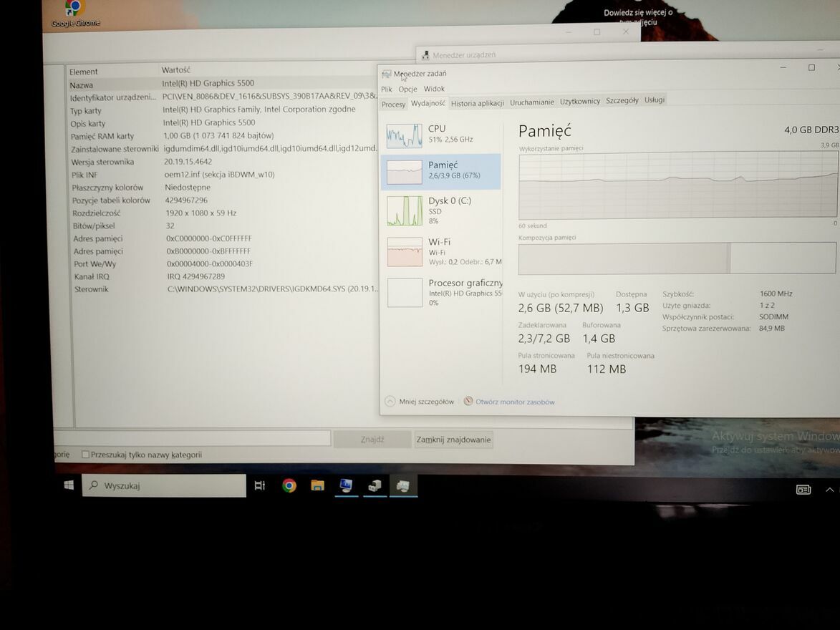Viewport: 840px width, 630px height.
Task: Click the memory composition bar
Action: (x=677, y=258)
